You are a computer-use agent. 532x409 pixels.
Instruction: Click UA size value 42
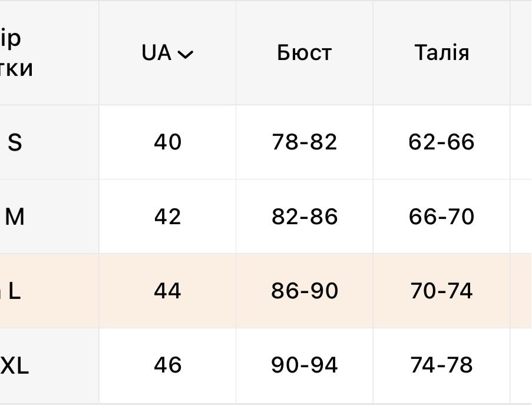167,217
